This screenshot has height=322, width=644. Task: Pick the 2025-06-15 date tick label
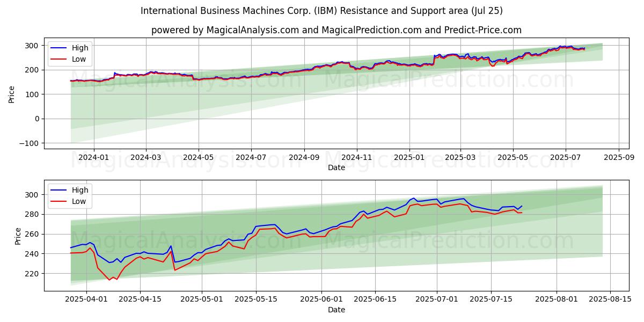376,299
